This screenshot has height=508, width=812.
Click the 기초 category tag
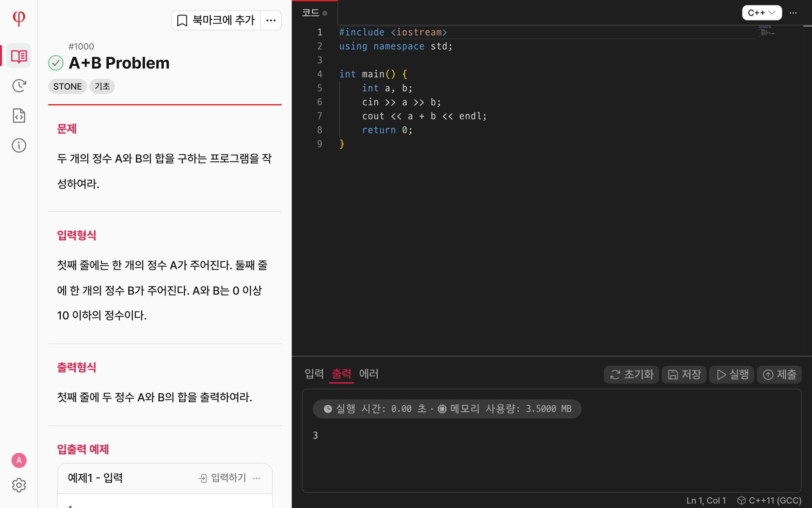pos(102,86)
